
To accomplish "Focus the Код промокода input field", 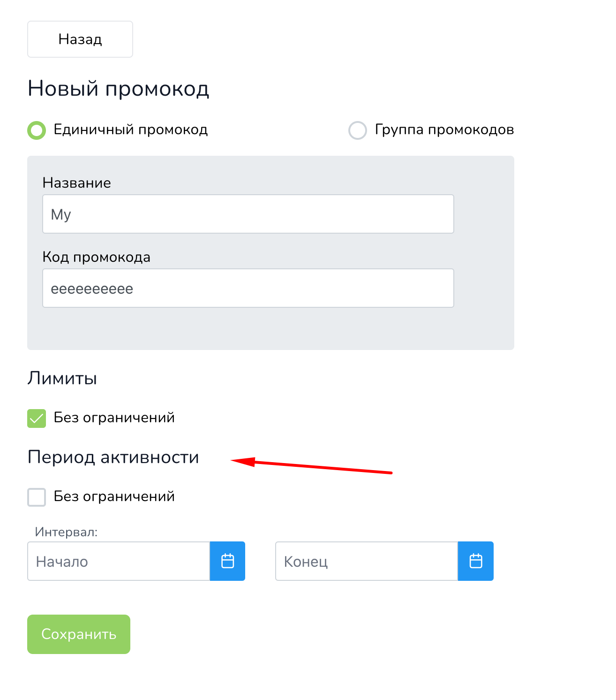I will click(248, 288).
